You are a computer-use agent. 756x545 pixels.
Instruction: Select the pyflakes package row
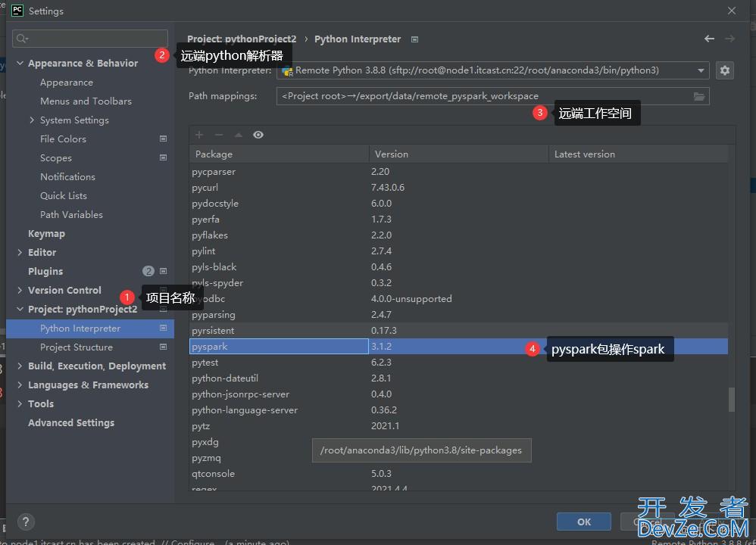(x=458, y=235)
